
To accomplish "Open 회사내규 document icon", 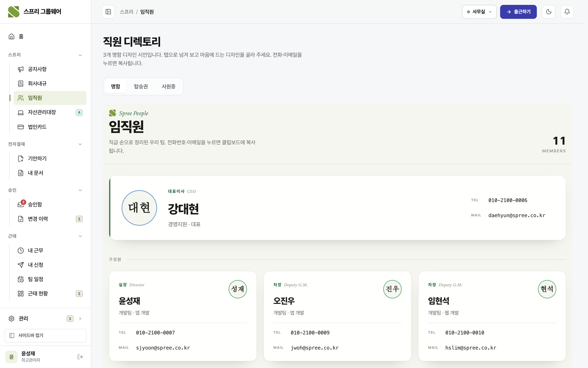I will pos(21,84).
